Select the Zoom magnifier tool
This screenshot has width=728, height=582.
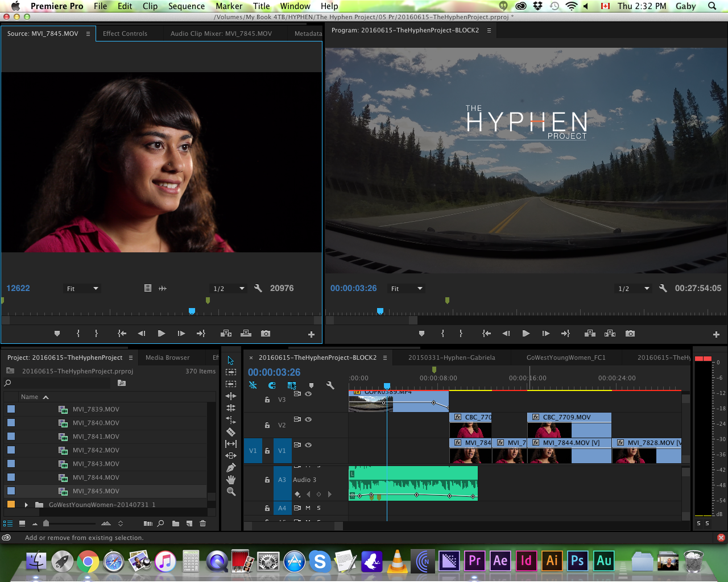pyautogui.click(x=230, y=492)
